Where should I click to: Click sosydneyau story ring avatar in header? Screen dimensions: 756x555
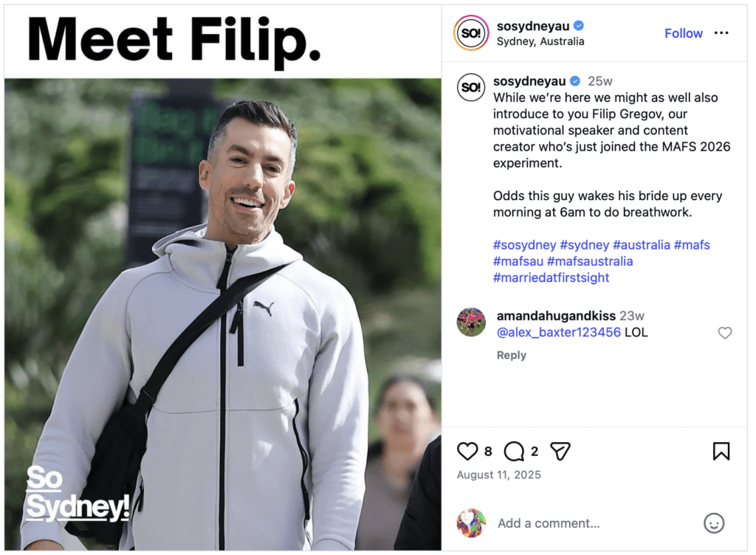[x=471, y=32]
